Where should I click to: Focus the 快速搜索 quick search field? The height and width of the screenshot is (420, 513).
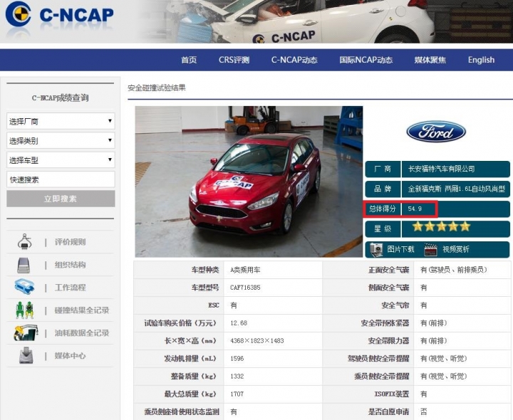[61, 179]
